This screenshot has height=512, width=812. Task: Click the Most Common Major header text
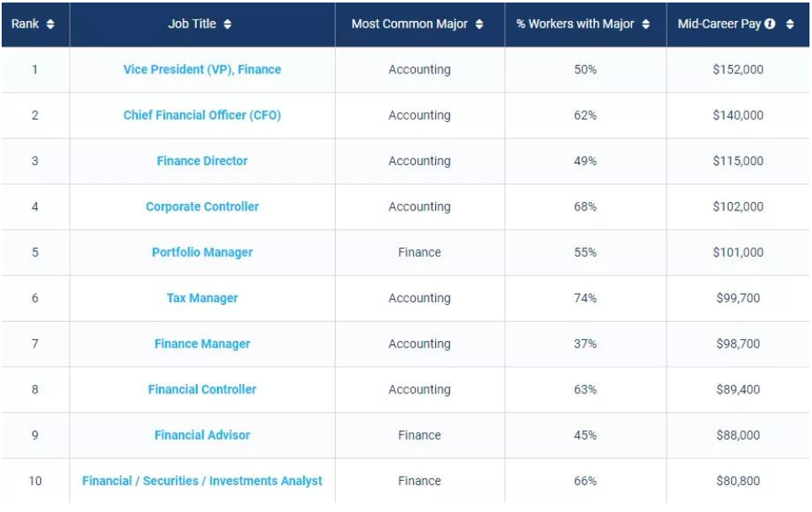coord(409,24)
